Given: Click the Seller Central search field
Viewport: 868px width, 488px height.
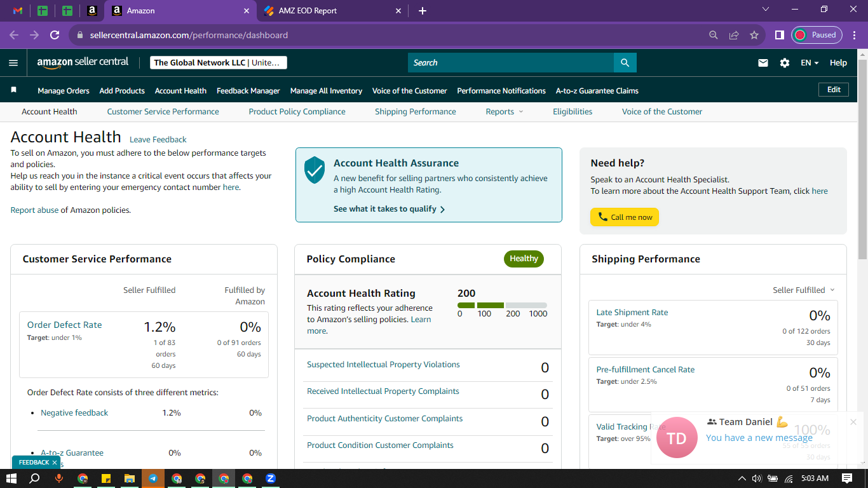Looking at the screenshot, I should [x=511, y=63].
